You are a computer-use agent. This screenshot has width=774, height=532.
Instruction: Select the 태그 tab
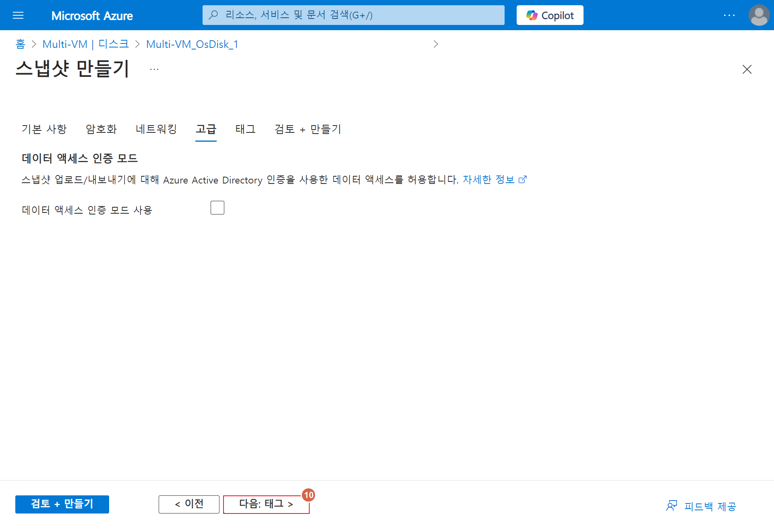pos(245,129)
